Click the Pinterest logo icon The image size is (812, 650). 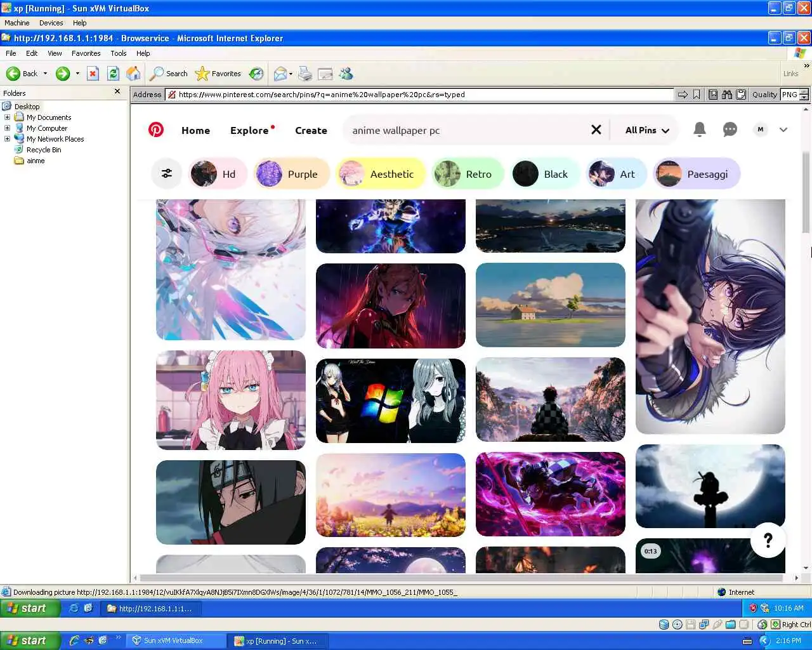pos(156,130)
